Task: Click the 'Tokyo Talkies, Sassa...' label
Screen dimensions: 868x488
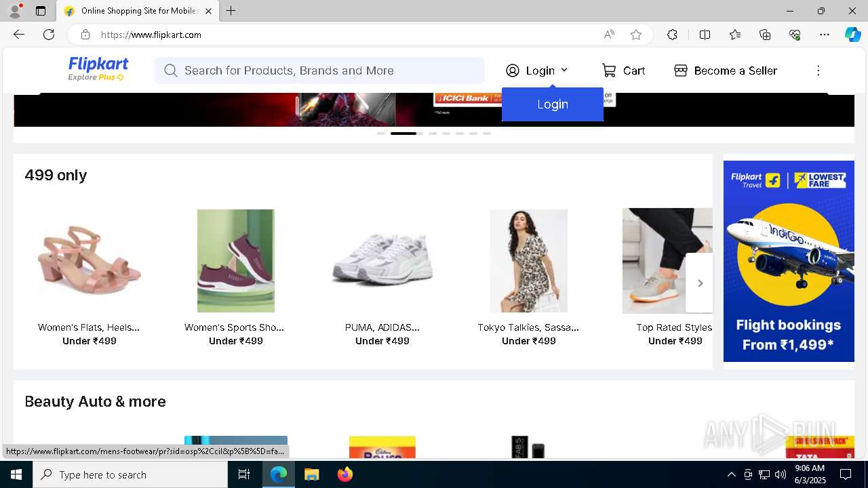Action: click(x=528, y=327)
